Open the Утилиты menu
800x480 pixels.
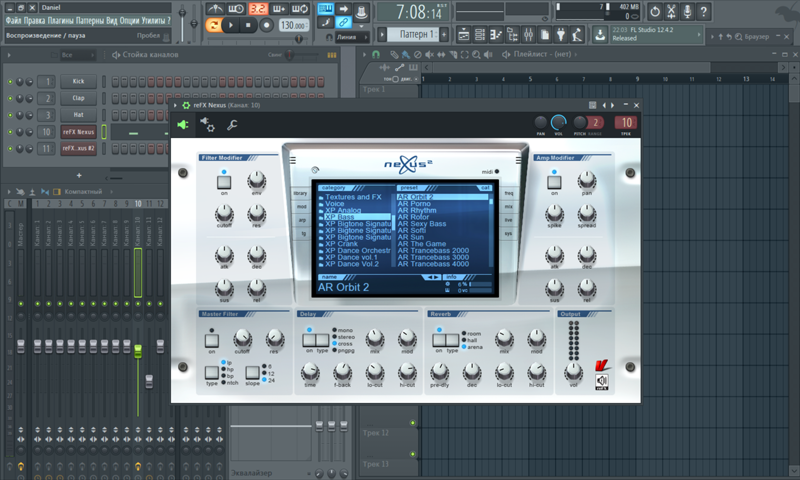pos(154,20)
